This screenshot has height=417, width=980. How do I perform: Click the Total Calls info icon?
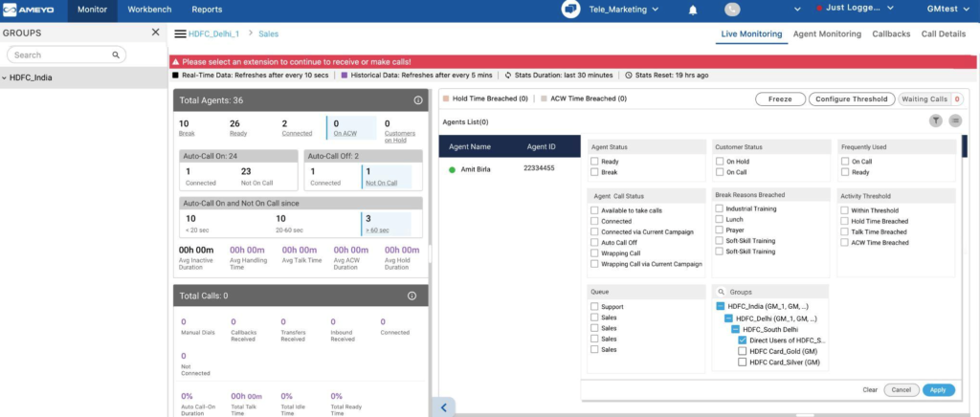pos(412,296)
